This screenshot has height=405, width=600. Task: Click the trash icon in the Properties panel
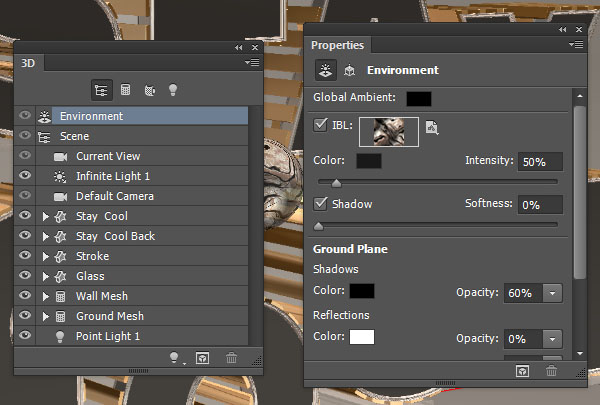tap(551, 371)
